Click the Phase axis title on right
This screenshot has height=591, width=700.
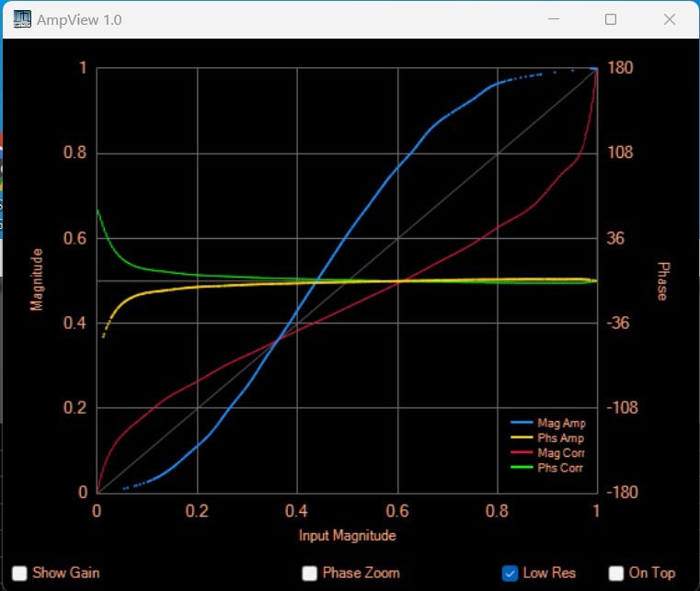(x=660, y=280)
